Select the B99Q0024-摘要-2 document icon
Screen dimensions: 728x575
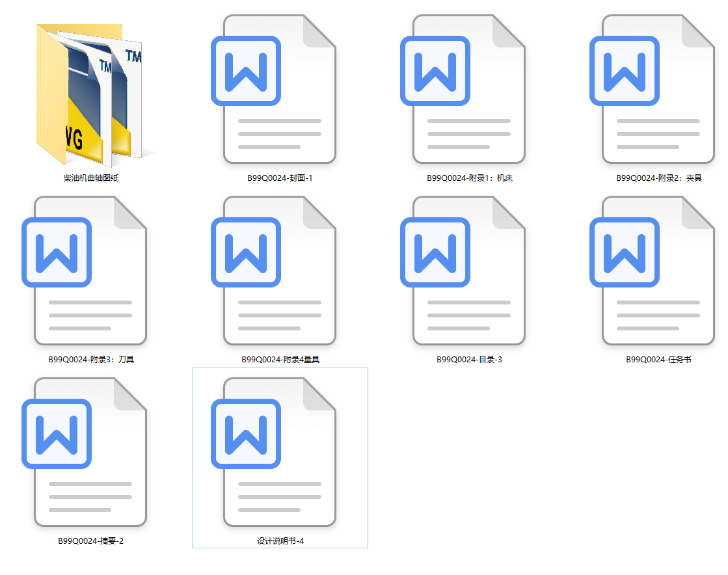tap(85, 452)
